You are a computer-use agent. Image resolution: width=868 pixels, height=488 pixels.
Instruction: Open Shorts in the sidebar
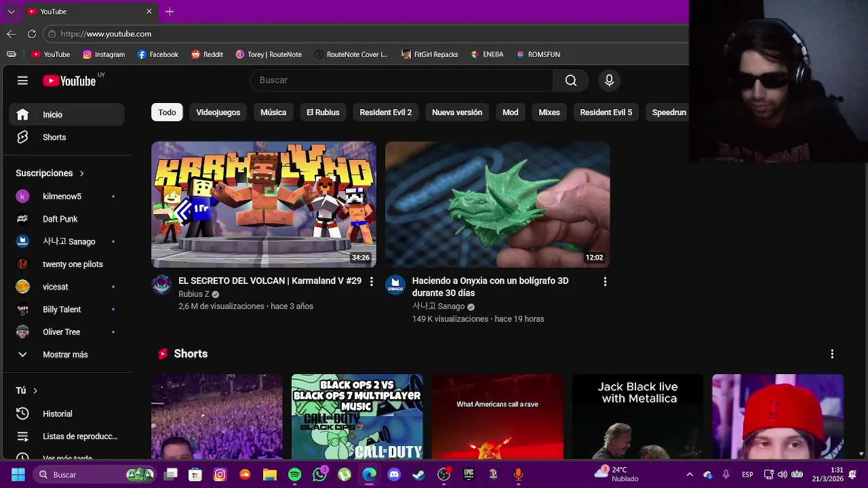[x=66, y=138]
